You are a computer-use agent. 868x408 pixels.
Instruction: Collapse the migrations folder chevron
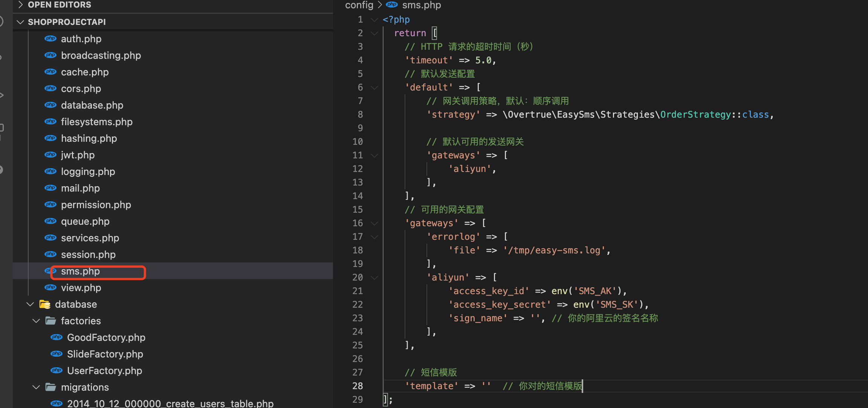tap(37, 387)
